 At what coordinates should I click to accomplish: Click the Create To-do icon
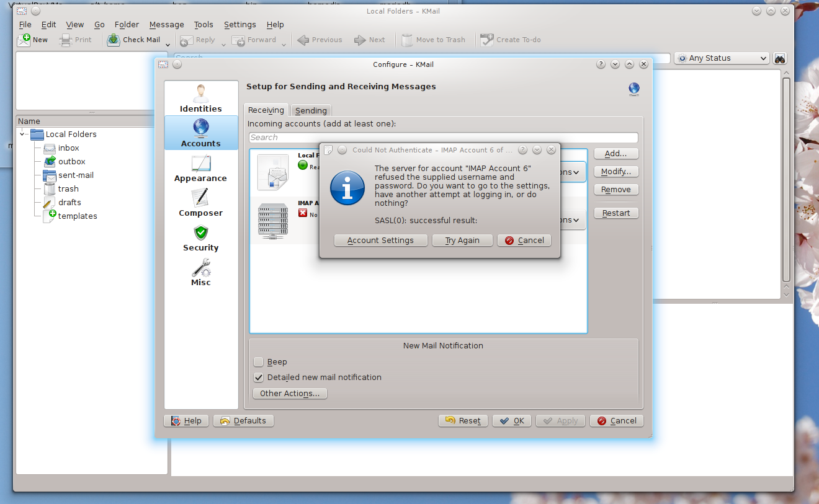click(x=487, y=40)
